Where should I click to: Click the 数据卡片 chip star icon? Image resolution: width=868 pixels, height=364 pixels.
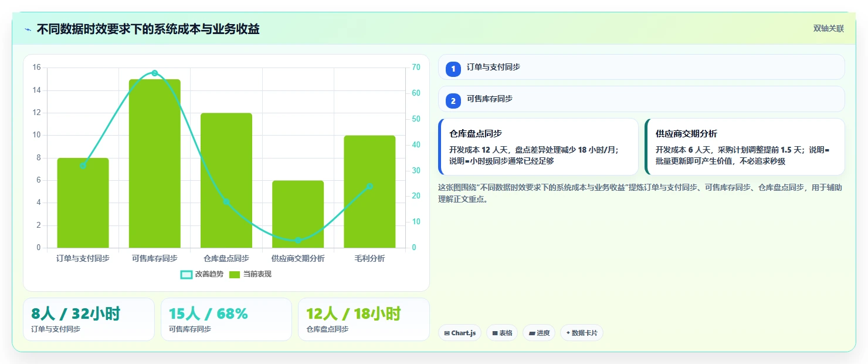568,333
